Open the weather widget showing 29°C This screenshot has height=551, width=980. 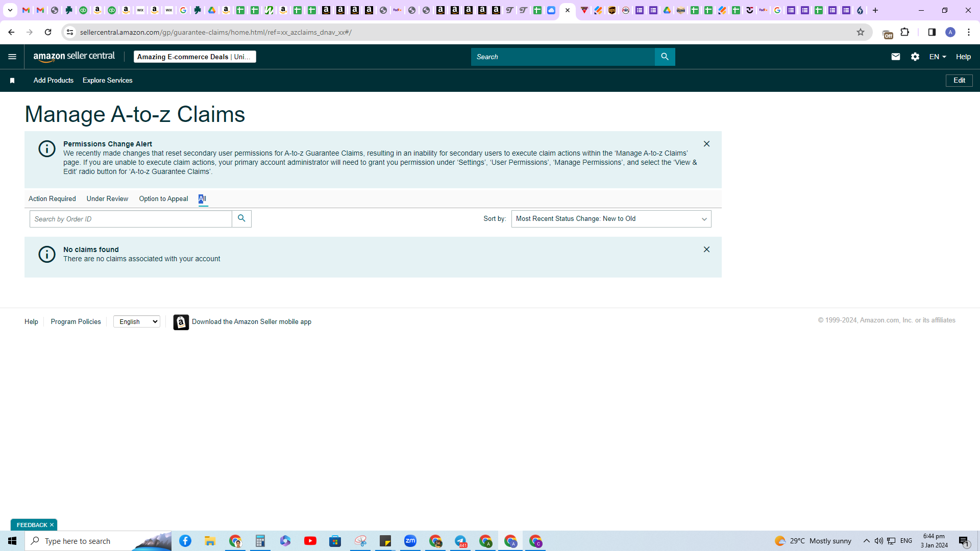813,541
